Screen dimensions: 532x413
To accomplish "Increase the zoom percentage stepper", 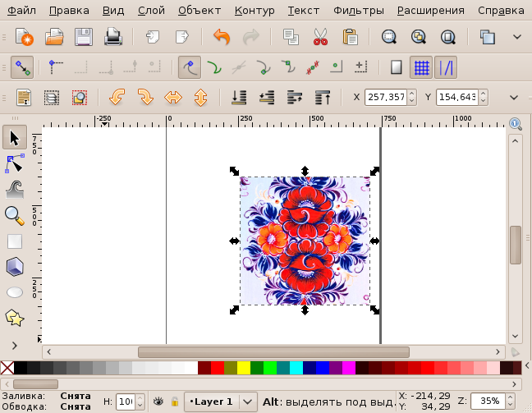I will tap(511, 398).
